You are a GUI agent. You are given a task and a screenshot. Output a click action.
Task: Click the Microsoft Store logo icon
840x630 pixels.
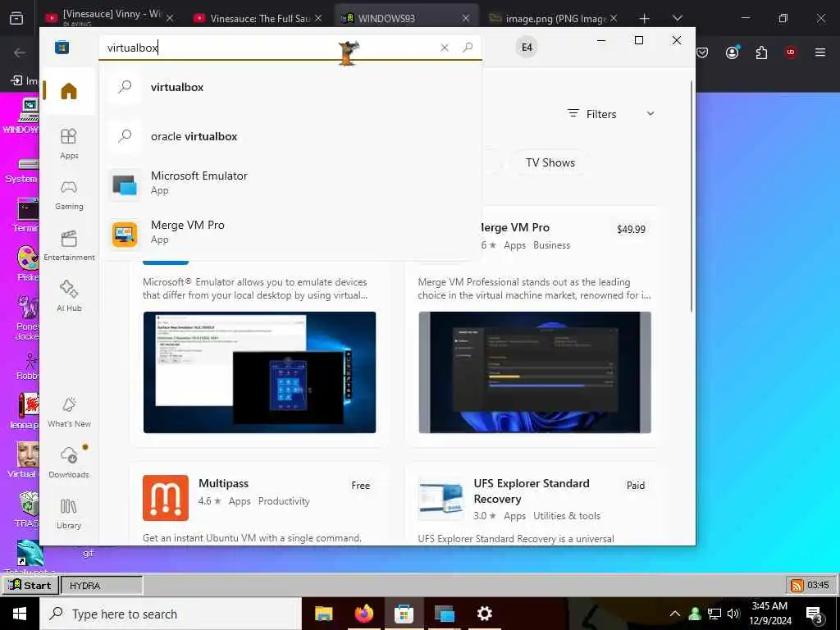tap(62, 47)
